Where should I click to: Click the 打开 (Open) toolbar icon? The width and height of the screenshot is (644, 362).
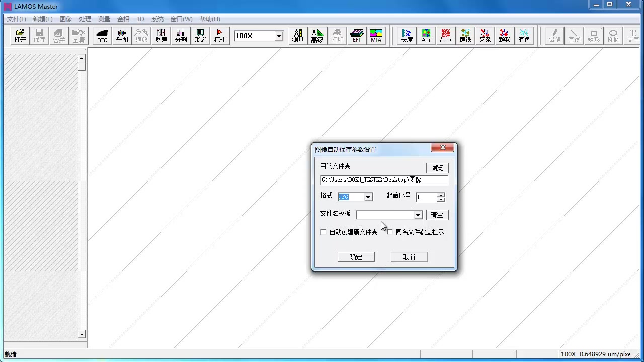pos(20,36)
